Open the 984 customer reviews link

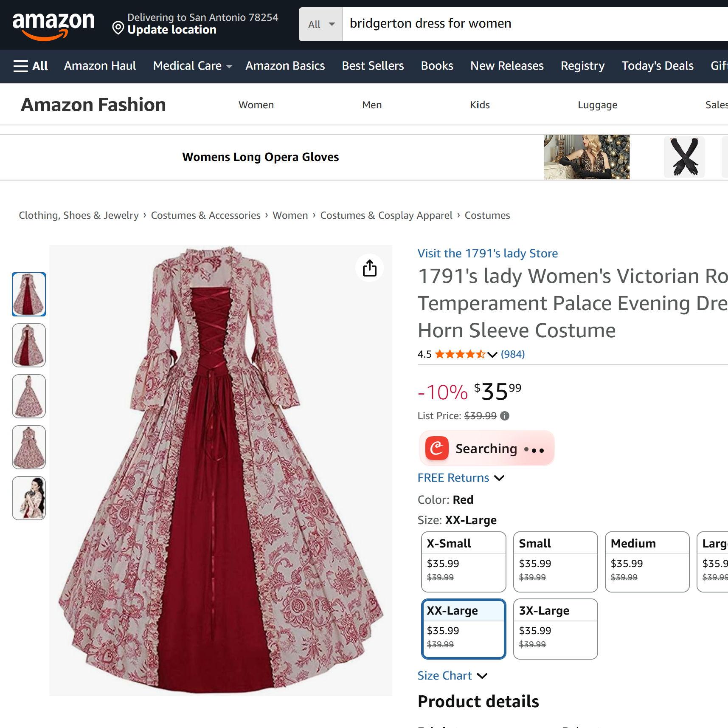512,354
